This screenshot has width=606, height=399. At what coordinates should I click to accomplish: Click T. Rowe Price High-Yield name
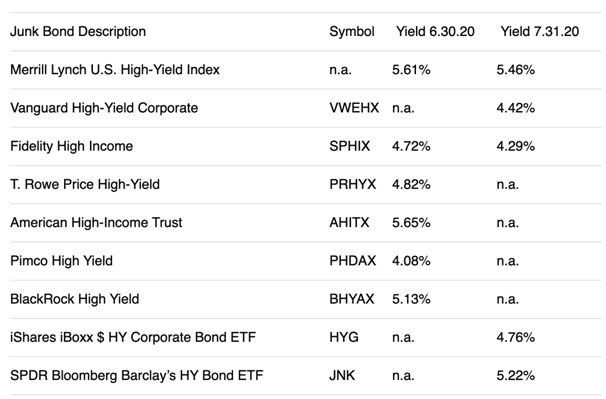point(85,184)
